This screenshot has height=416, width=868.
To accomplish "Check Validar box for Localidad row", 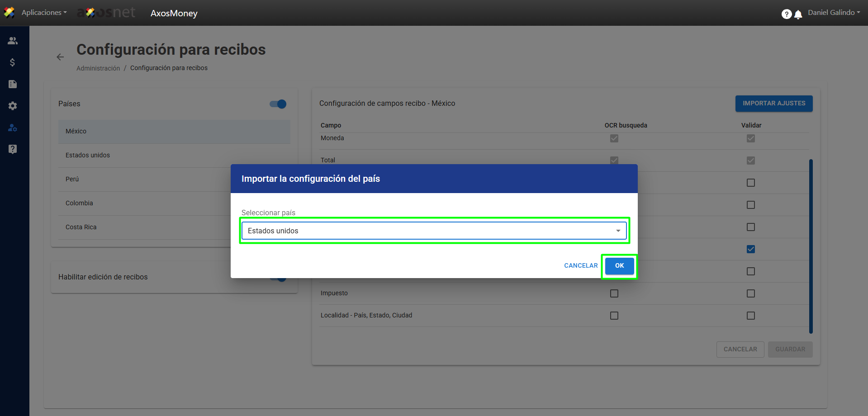I will pos(750,316).
